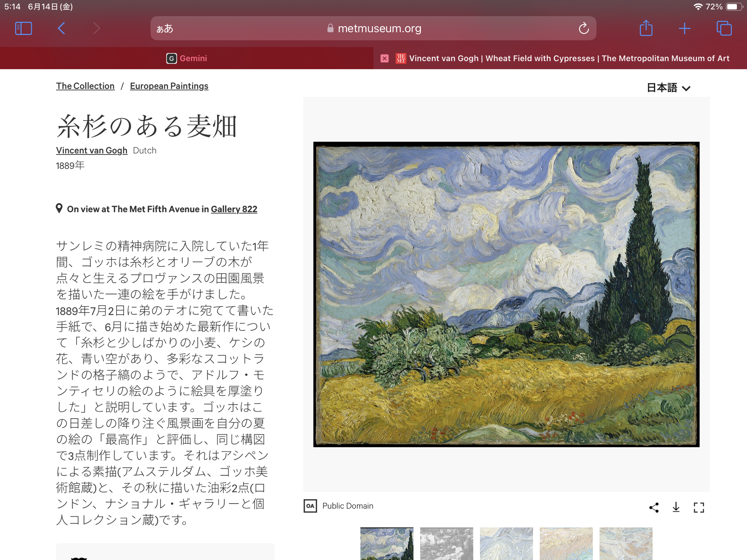Image resolution: width=747 pixels, height=560 pixels.
Task: Open the ぁあ reader and format menu
Action: coord(165,29)
